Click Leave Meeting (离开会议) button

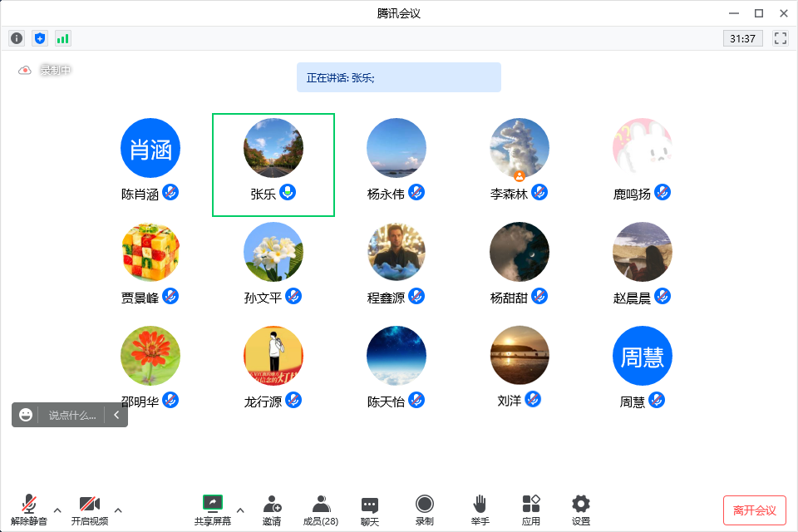(754, 510)
